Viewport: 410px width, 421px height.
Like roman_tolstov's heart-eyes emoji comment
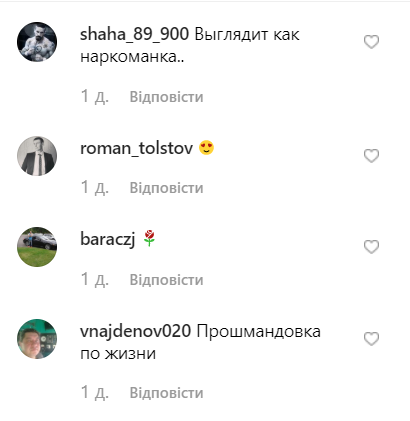point(371,156)
